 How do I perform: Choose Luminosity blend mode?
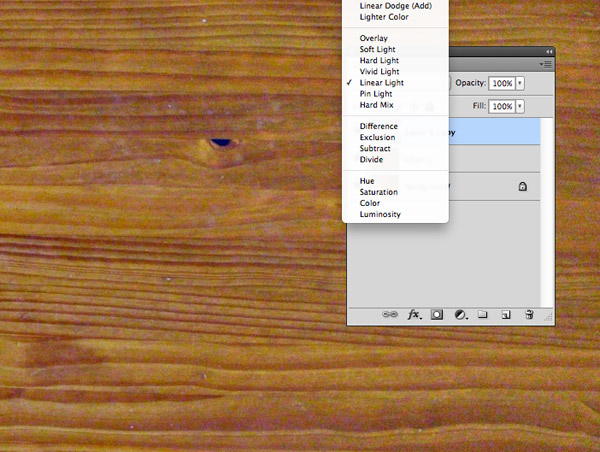pyautogui.click(x=380, y=214)
